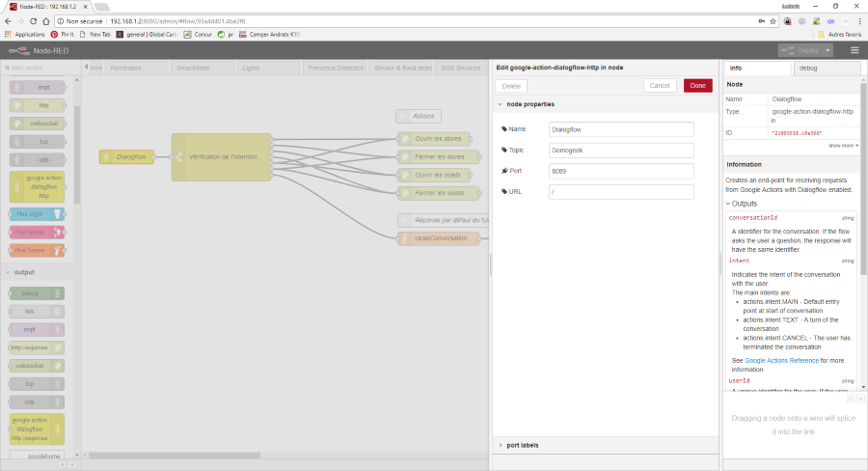This screenshot has height=471, width=868.
Task: Select the google action dialogflow http input palette node
Action: [37, 186]
